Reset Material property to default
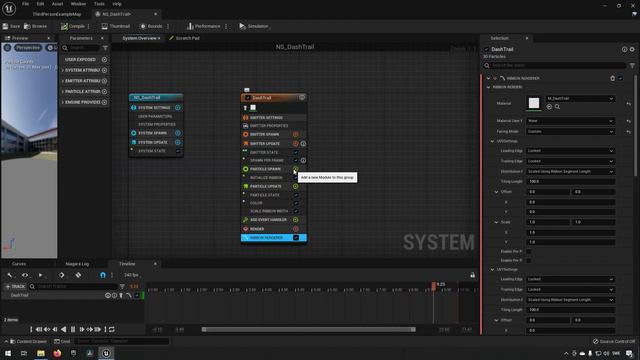The height and width of the screenshot is (360, 640). point(629,104)
